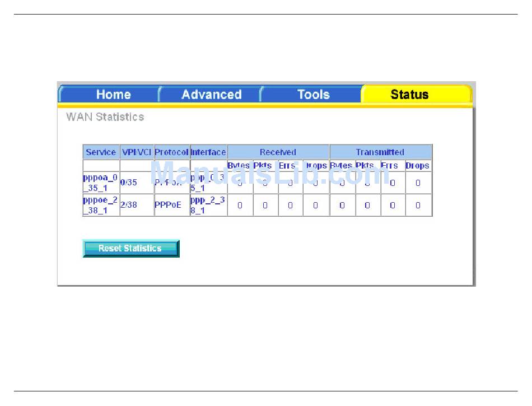This screenshot has height=406, width=532.
Task: Click the WAN Statistics heading
Action: tap(105, 117)
